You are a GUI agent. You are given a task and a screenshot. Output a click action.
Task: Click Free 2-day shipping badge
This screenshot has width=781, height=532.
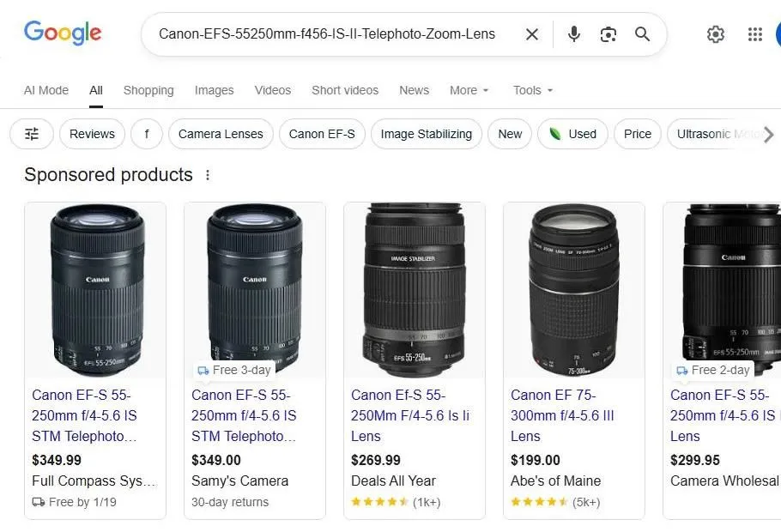pos(712,370)
